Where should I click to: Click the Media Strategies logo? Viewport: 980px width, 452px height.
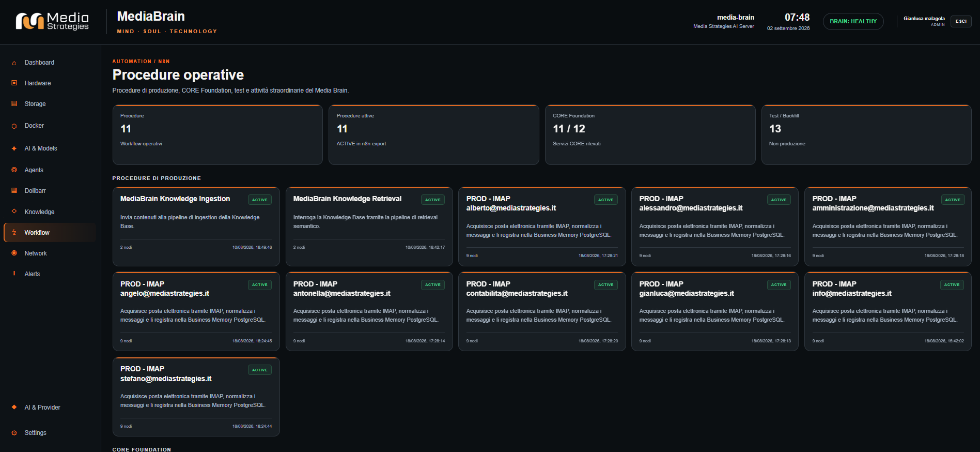pyautogui.click(x=52, y=21)
